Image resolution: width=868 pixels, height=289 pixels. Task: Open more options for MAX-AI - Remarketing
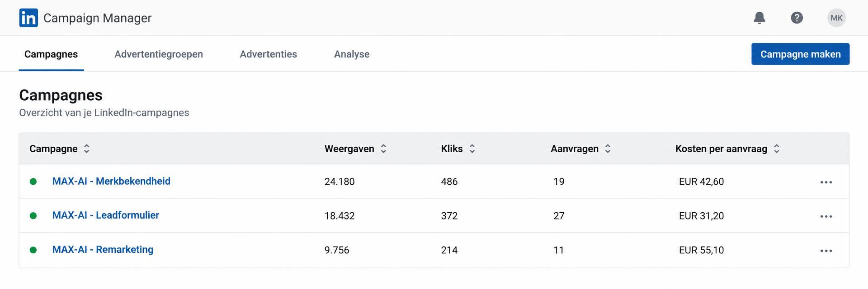pos(826,251)
